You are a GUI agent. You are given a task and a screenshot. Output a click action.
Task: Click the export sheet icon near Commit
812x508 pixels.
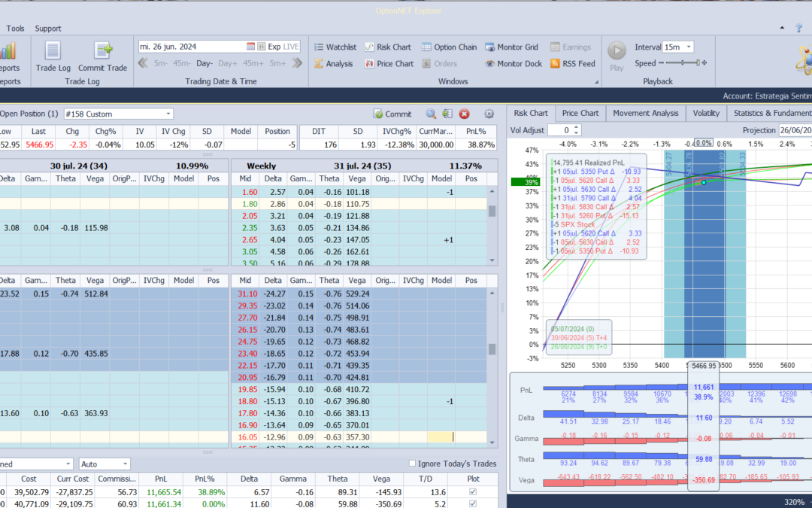pos(447,114)
